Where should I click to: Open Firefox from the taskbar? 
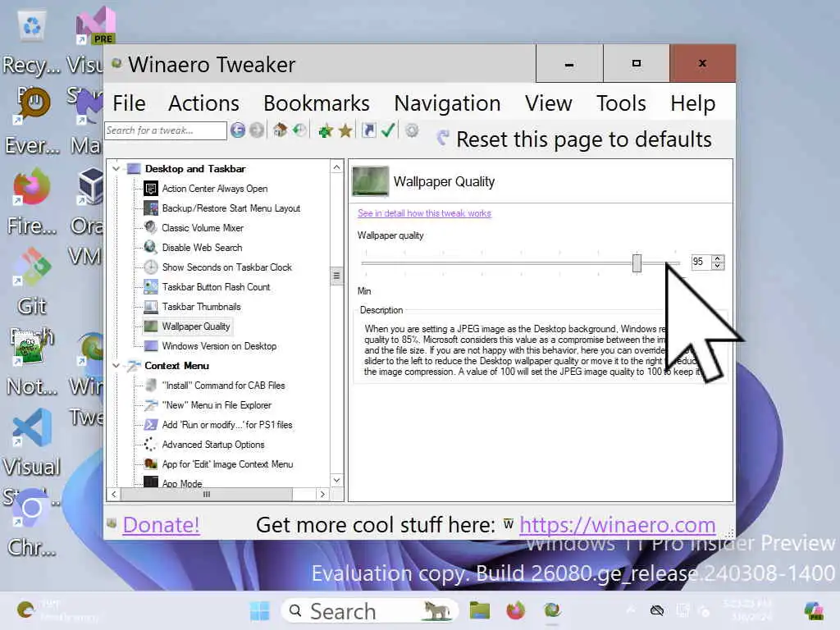coord(515,610)
